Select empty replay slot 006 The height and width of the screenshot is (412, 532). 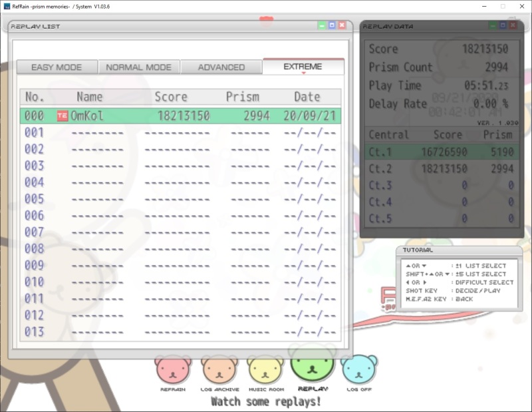(180, 216)
